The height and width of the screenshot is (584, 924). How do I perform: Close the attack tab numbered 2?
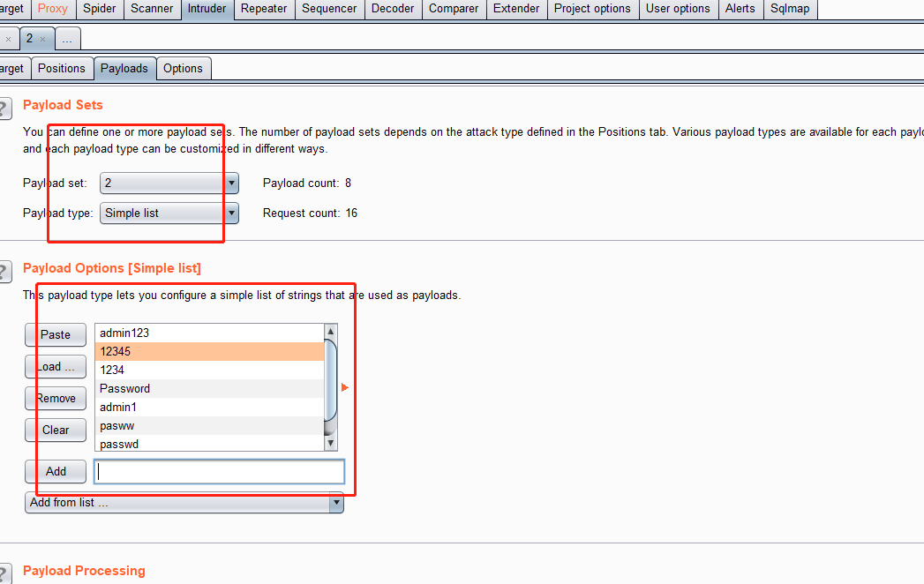coord(42,40)
